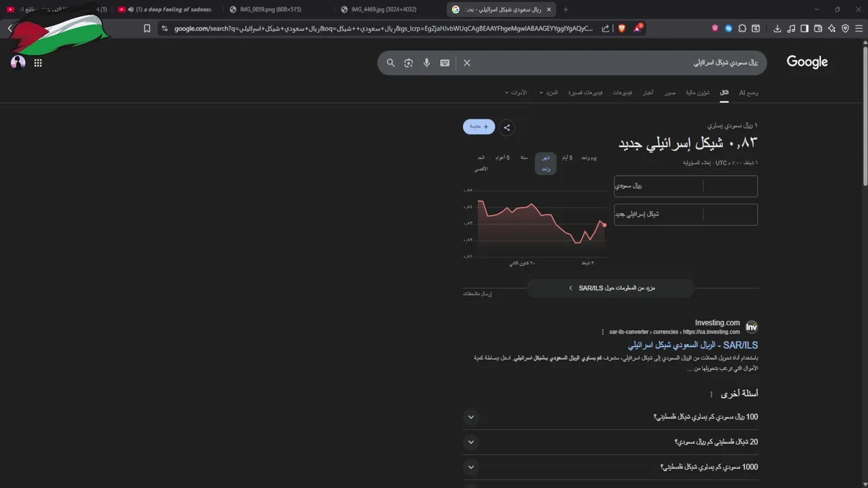Open the المزيد dropdown in search tabs

pos(549,92)
